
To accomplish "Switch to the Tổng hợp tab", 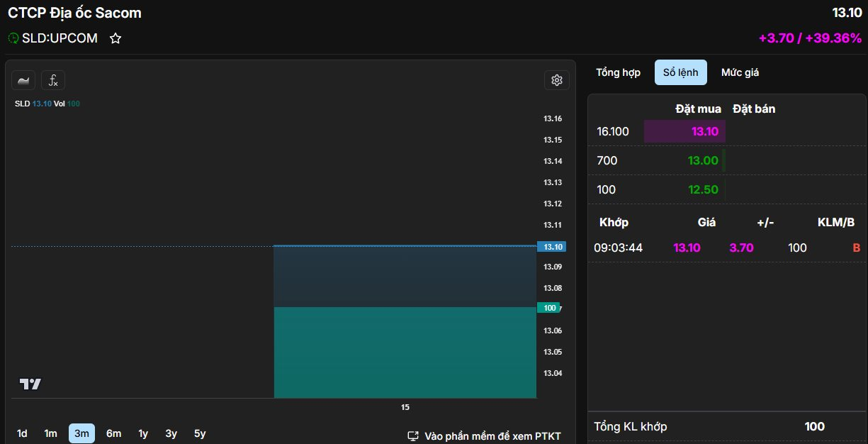I will pos(618,72).
